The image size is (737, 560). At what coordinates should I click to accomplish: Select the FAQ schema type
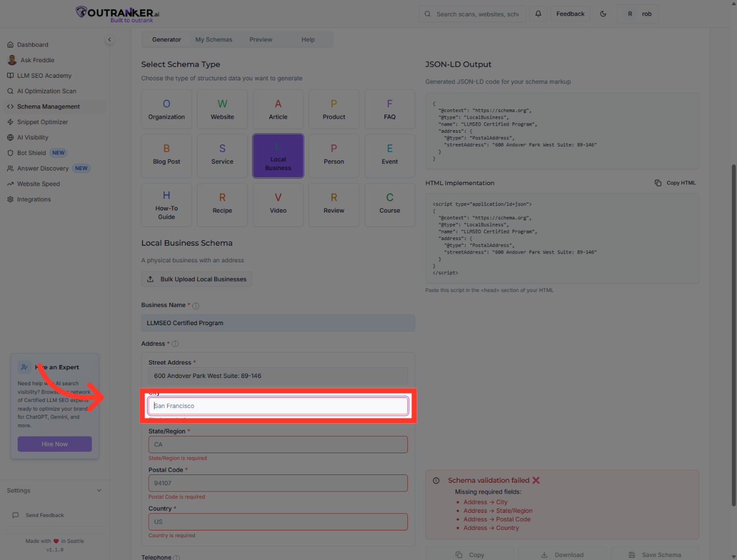tap(389, 109)
